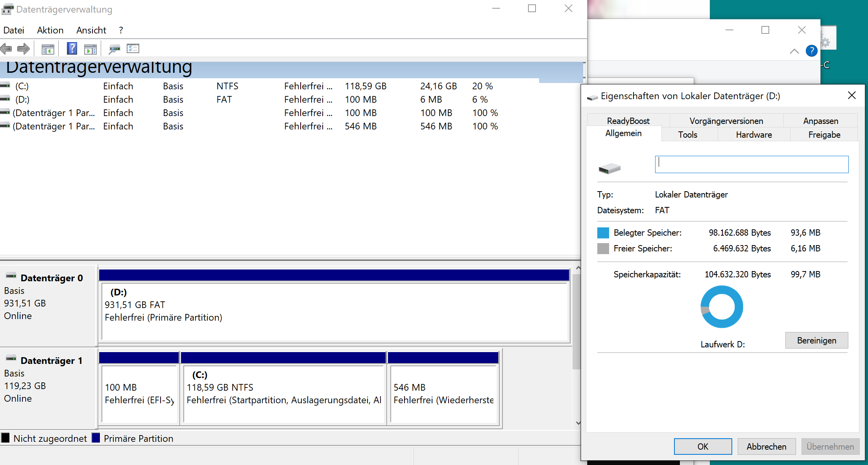Open the view settings checklist icon
This screenshot has width=868, height=465.
133,49
